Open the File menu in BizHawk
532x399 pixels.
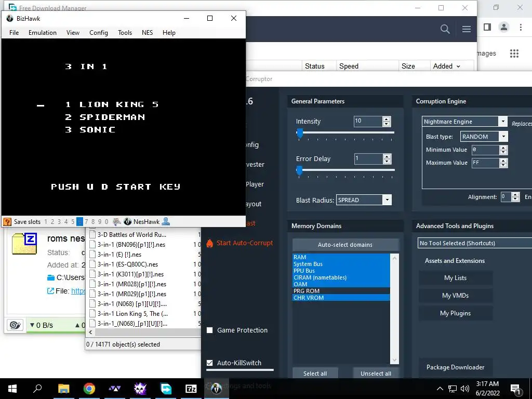[14, 33]
